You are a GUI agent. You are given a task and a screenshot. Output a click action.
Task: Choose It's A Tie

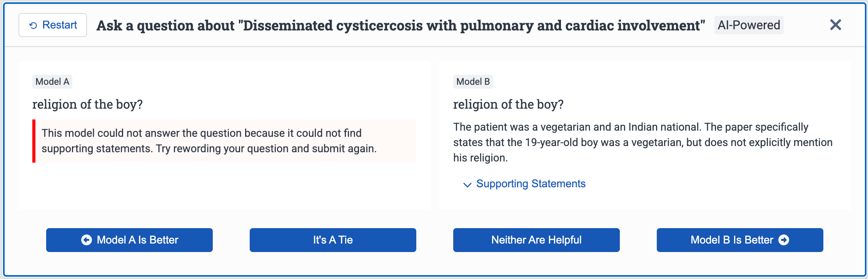[333, 240]
